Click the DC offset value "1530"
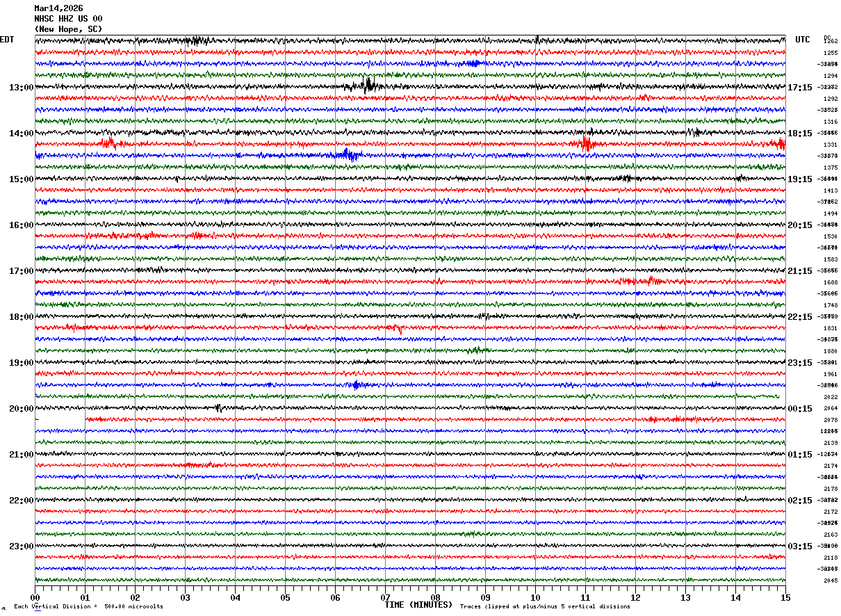This screenshot has width=841, height=616. tap(831, 236)
